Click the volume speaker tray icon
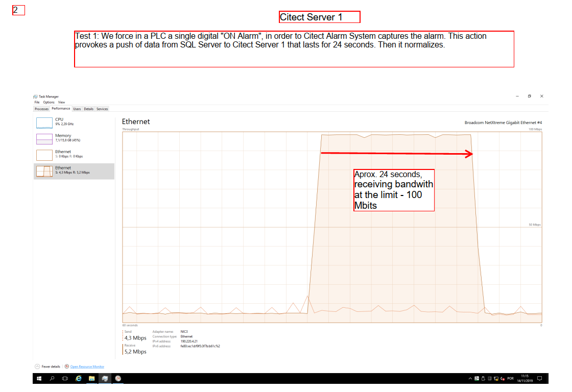The image size is (572, 392). coord(503,379)
